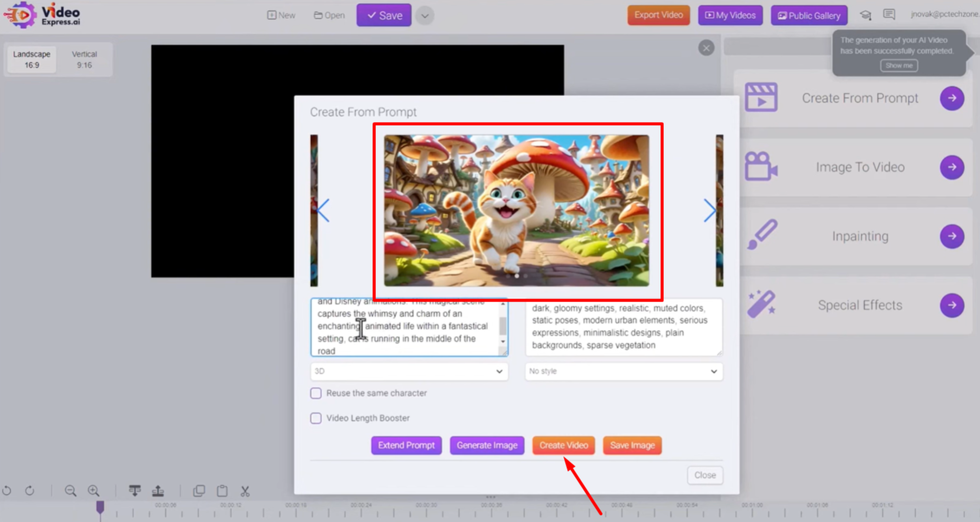Viewport: 980px width, 522px height.
Task: Expand the Save button dropdown arrow
Action: click(x=425, y=15)
